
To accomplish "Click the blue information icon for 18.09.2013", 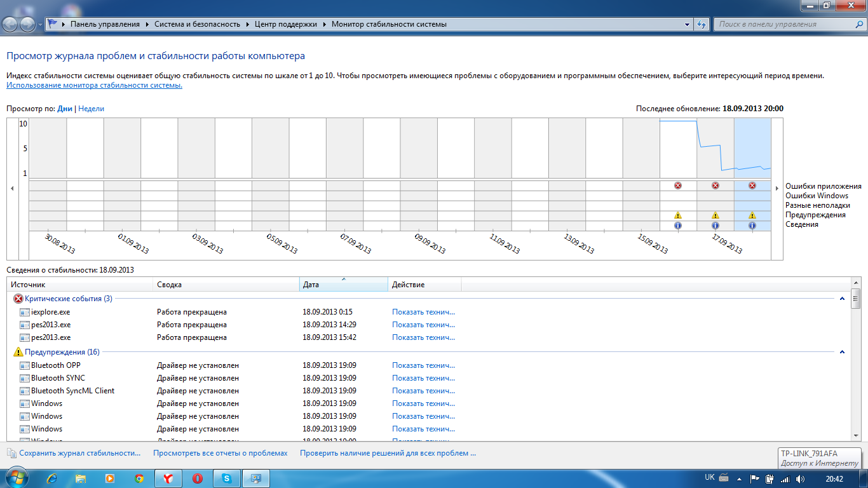I will pyautogui.click(x=752, y=226).
